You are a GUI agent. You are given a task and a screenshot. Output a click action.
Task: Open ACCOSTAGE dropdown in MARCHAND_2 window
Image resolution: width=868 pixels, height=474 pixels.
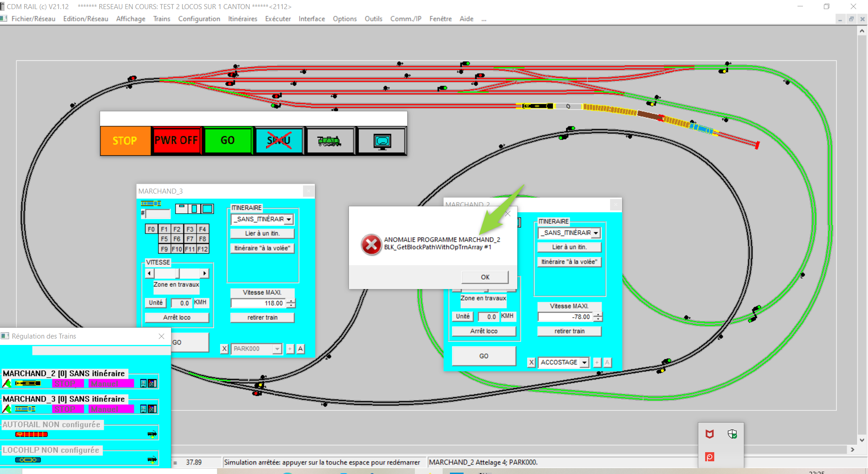point(584,362)
